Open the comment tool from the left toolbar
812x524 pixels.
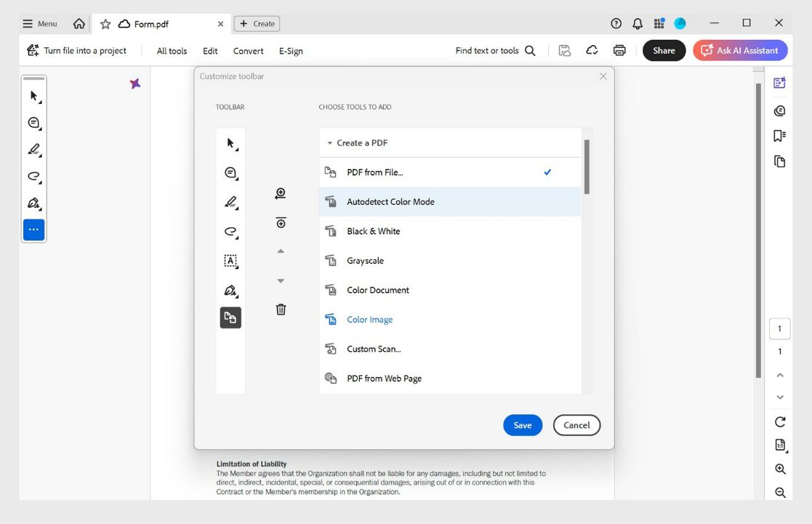click(33, 123)
